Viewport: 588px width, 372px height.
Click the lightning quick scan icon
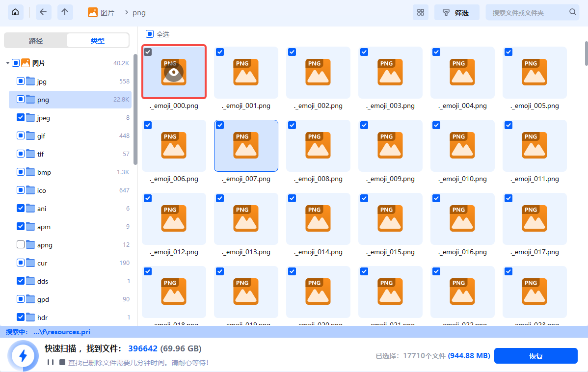(x=23, y=355)
